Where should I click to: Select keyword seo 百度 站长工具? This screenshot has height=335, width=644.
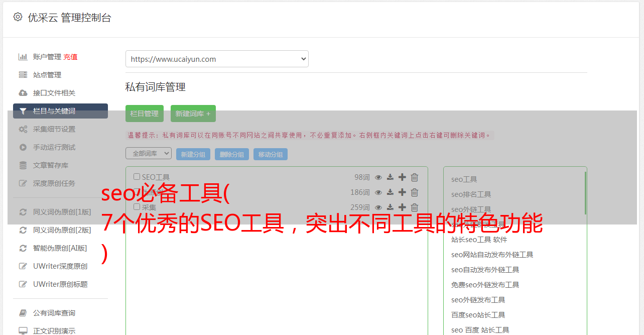click(x=480, y=330)
